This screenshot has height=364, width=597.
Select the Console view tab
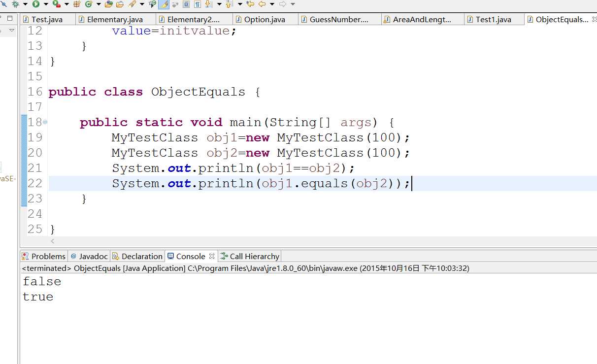[x=186, y=256]
